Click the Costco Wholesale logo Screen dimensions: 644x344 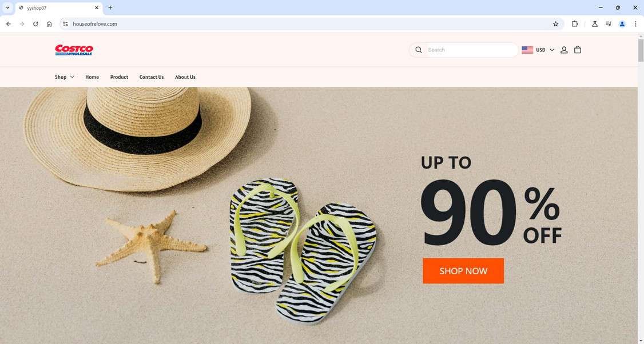pyautogui.click(x=74, y=50)
